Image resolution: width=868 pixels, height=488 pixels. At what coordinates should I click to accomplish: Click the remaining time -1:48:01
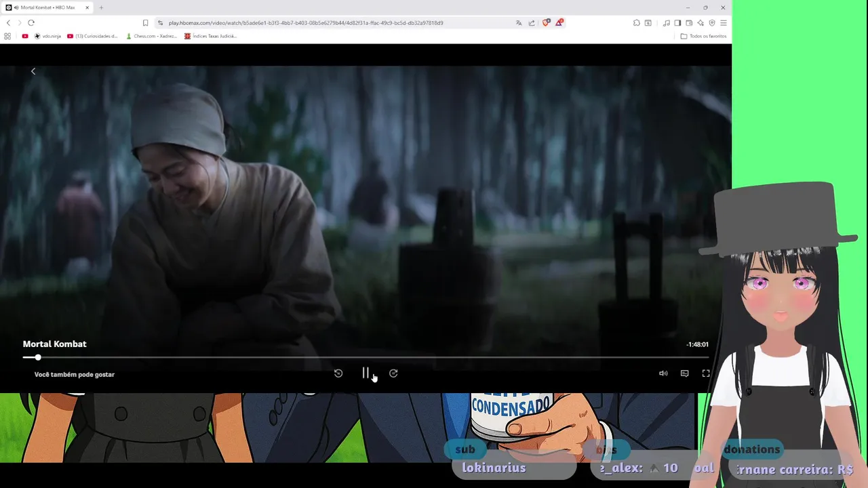click(x=697, y=344)
